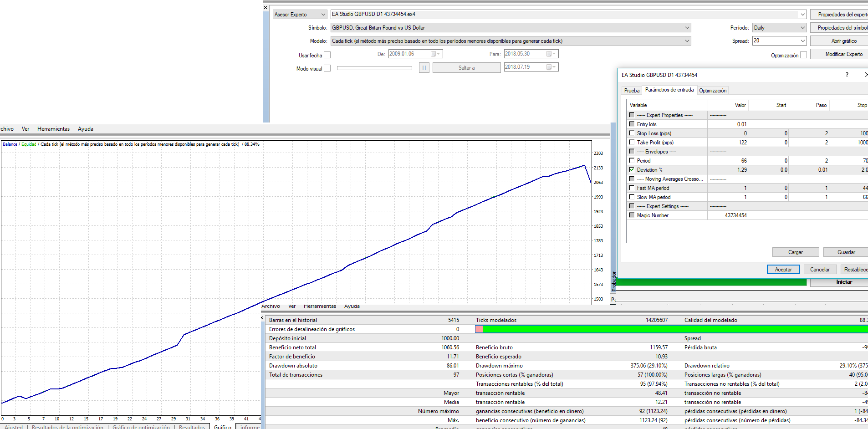Click the question mark help icon in dialog
Image resolution: width=868 pixels, height=429 pixels.
point(847,75)
